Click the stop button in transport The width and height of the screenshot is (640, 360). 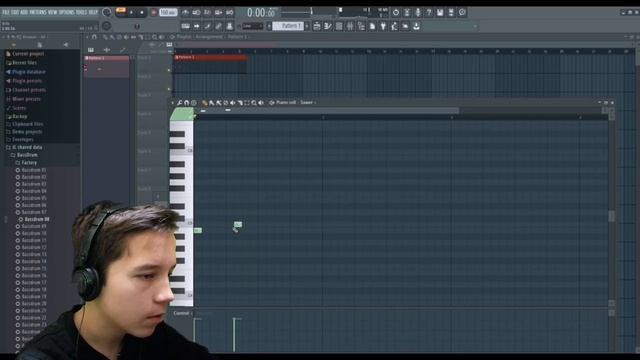click(142, 13)
